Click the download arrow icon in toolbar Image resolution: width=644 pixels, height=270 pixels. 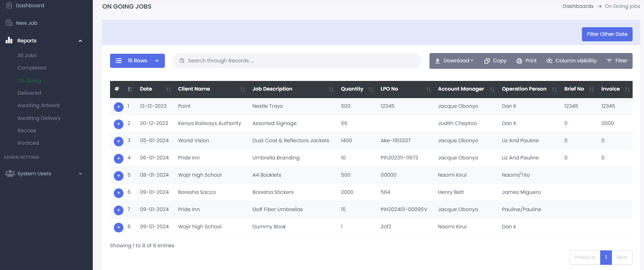tap(437, 61)
